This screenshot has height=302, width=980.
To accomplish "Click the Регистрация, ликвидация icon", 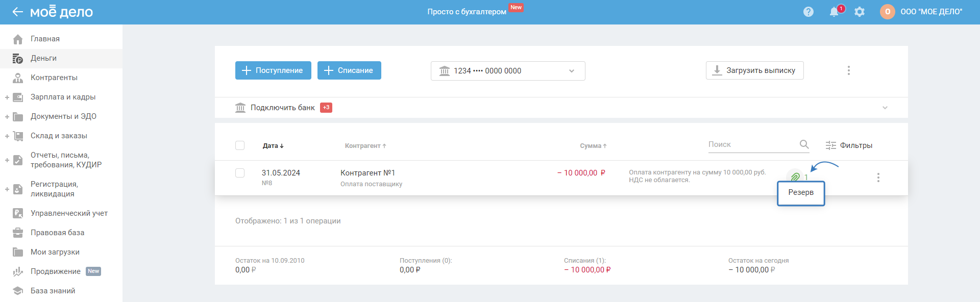I will [x=18, y=189].
